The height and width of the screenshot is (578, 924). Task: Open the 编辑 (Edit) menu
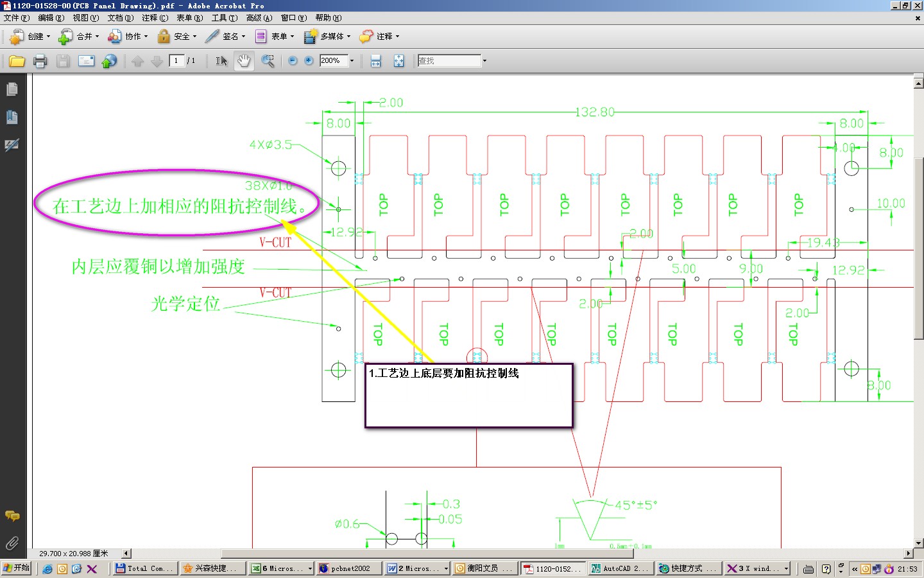tap(51, 18)
